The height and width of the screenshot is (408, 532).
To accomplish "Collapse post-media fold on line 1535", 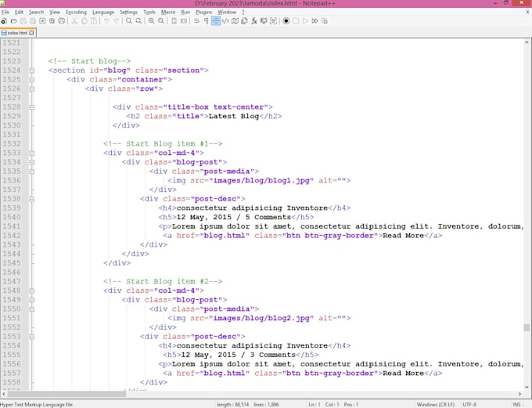I will click(x=31, y=172).
